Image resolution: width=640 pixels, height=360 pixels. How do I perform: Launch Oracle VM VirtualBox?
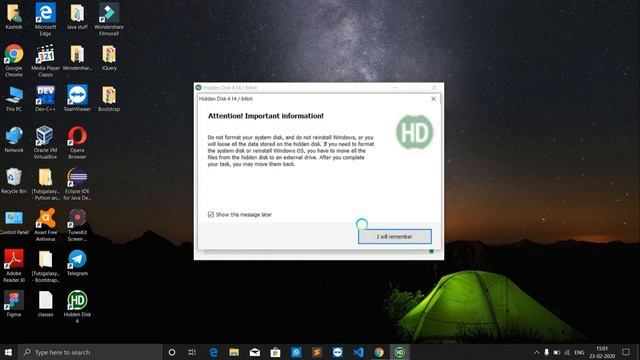coord(45,142)
